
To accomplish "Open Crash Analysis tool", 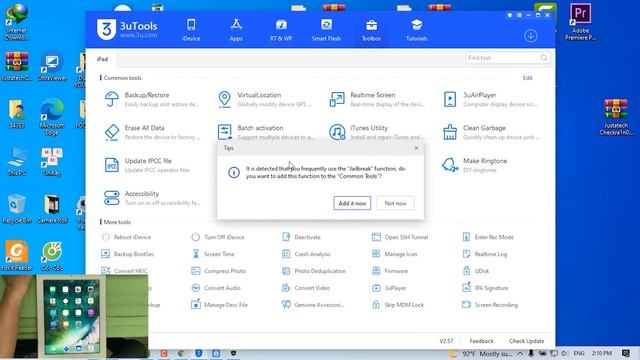I will [306, 254].
